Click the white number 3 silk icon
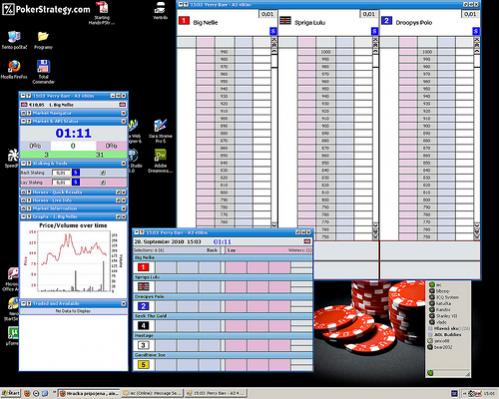499x399 pixels. click(x=143, y=345)
